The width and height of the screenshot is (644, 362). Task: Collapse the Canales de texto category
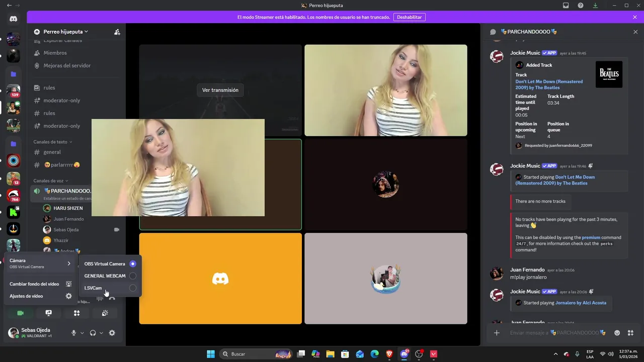(52, 142)
